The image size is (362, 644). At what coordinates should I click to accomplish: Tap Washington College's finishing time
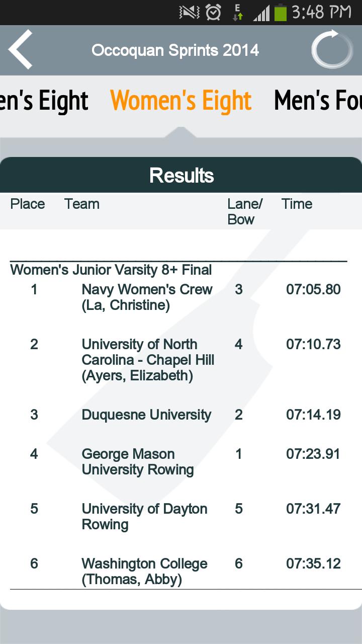click(x=313, y=563)
